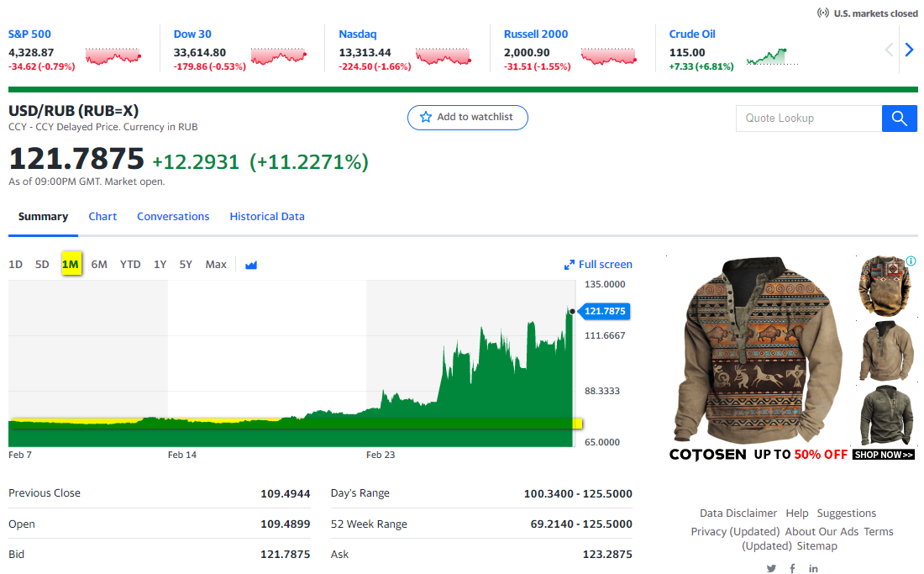Image resolution: width=924 pixels, height=574 pixels.
Task: Open the Help footer link
Action: coord(796,513)
